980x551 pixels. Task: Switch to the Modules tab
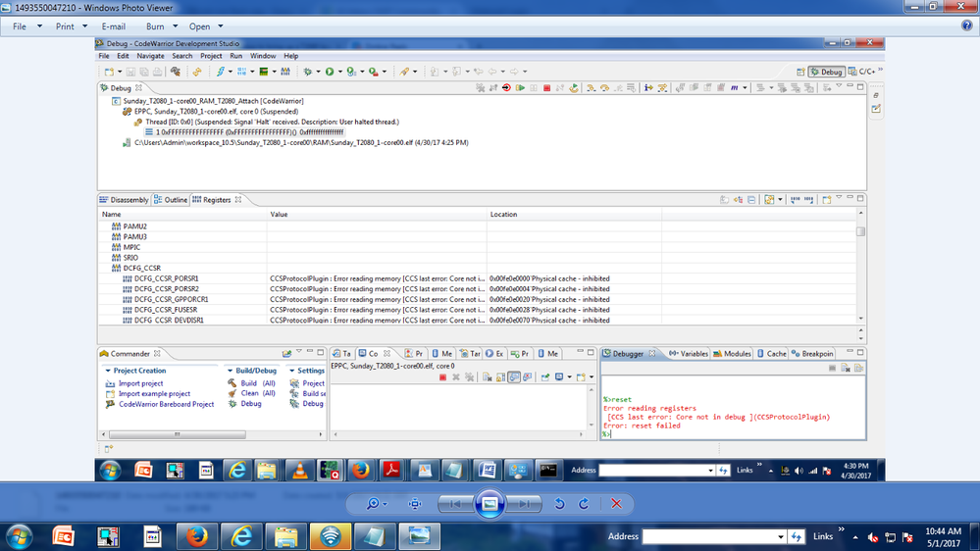coord(732,354)
